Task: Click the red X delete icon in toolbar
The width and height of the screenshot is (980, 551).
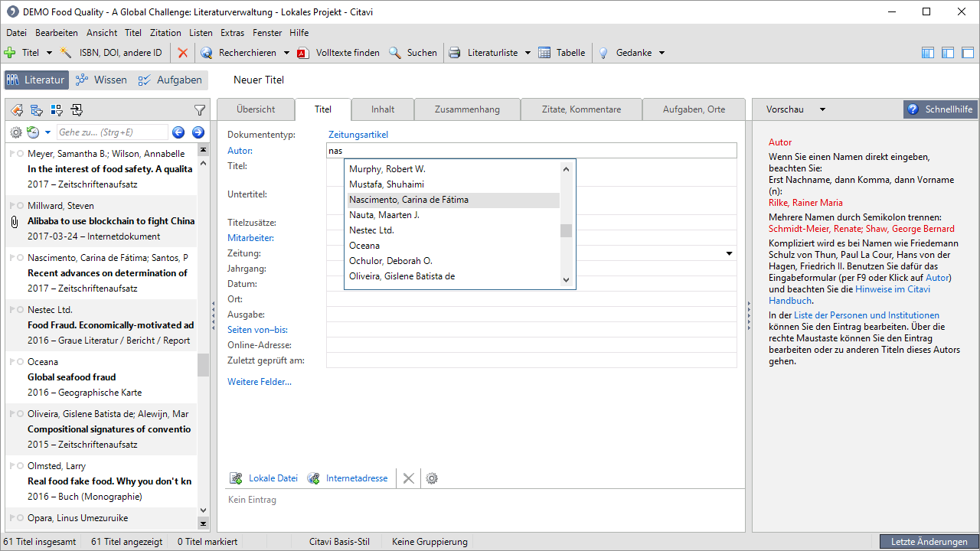Action: pos(182,53)
